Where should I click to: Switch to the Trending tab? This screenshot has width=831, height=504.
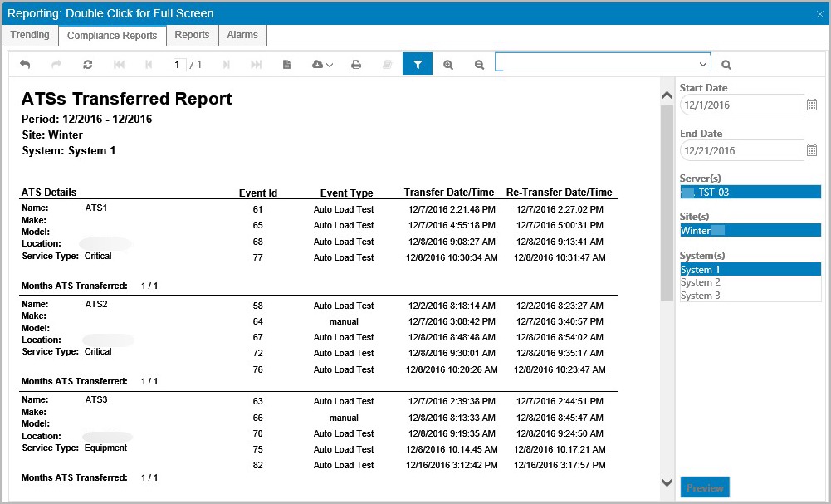tap(30, 35)
